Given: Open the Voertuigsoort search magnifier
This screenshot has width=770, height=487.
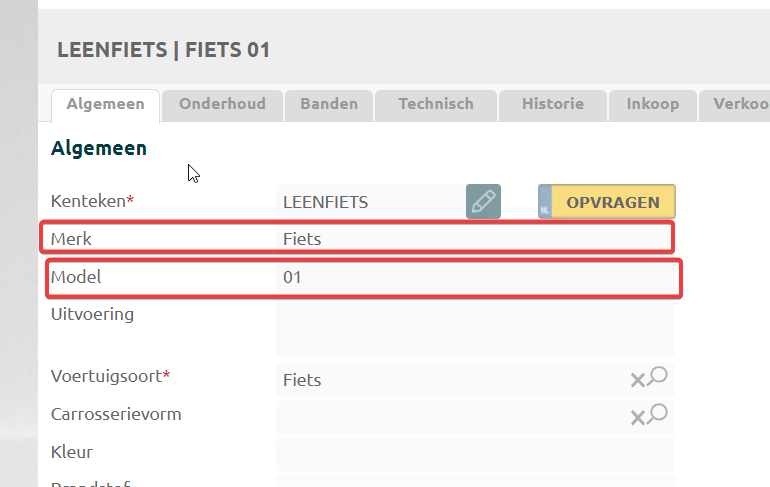Looking at the screenshot, I should [x=657, y=377].
